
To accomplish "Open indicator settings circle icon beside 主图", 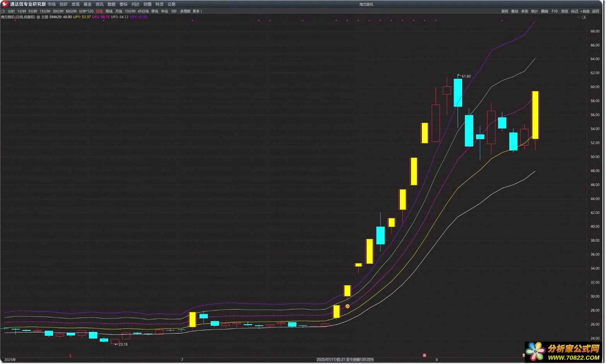I will (x=38, y=17).
